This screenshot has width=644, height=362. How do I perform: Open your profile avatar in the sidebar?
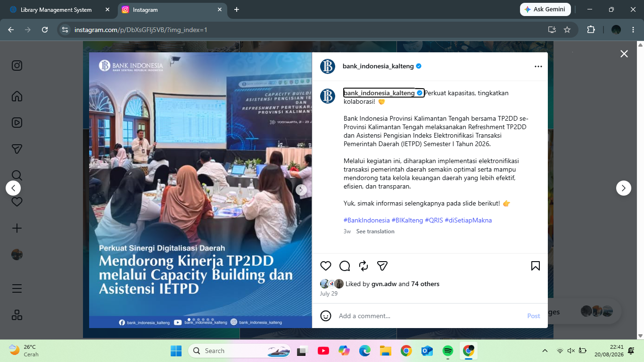click(17, 255)
